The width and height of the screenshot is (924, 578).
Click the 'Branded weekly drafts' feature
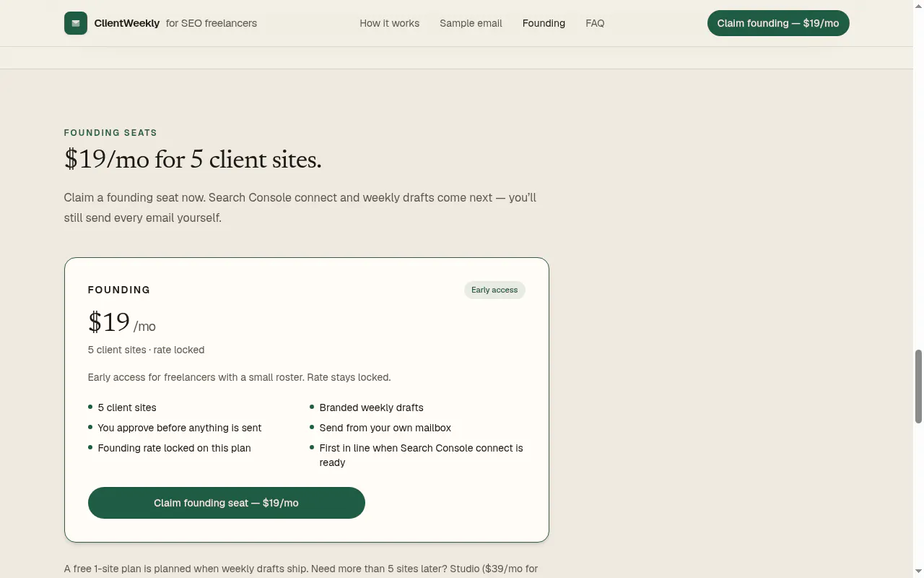(372, 407)
